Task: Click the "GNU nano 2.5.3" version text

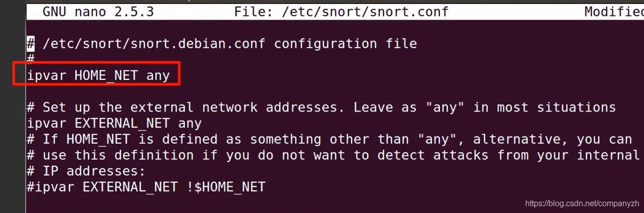Action: point(98,11)
